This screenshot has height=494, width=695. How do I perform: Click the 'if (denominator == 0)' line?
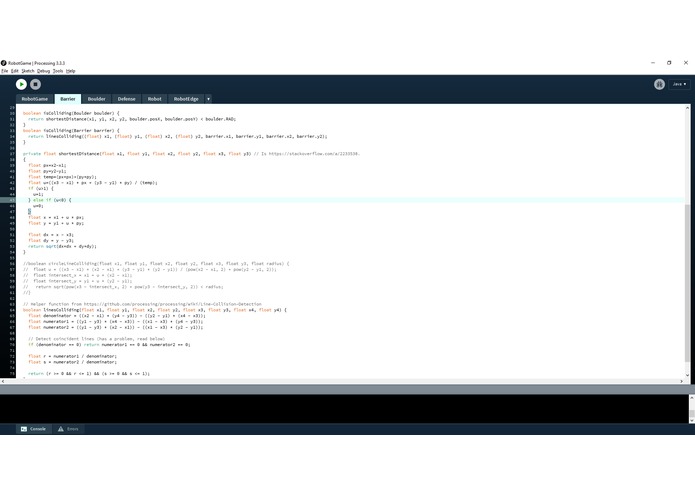point(109,344)
